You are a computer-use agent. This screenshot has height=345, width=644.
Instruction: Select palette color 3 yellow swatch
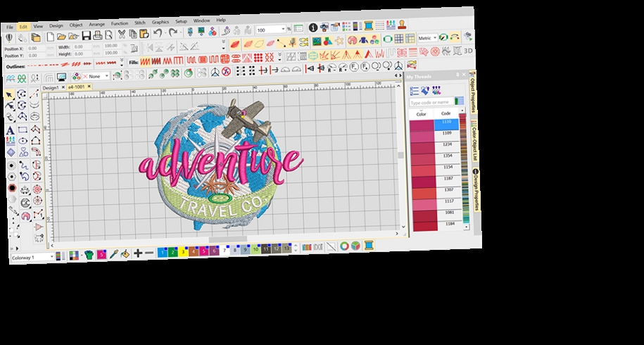click(183, 251)
